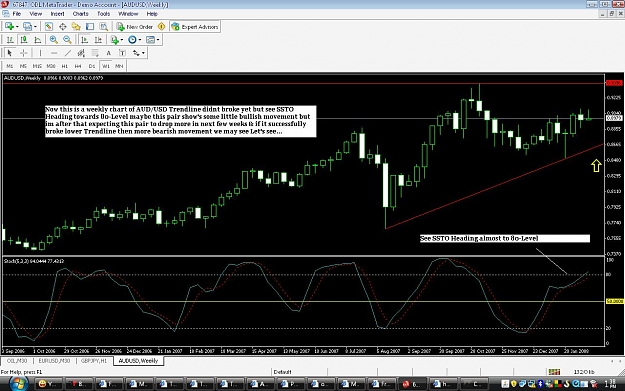This screenshot has width=625, height=391.
Task: Zoom in on the chart
Action: 53,40
